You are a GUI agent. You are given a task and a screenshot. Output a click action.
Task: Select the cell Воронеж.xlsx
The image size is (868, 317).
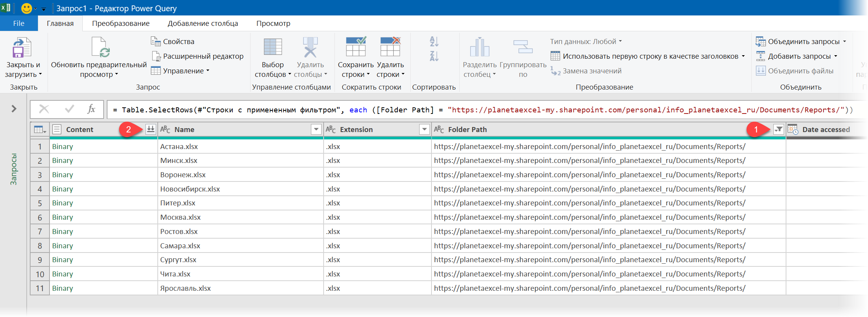coord(240,175)
